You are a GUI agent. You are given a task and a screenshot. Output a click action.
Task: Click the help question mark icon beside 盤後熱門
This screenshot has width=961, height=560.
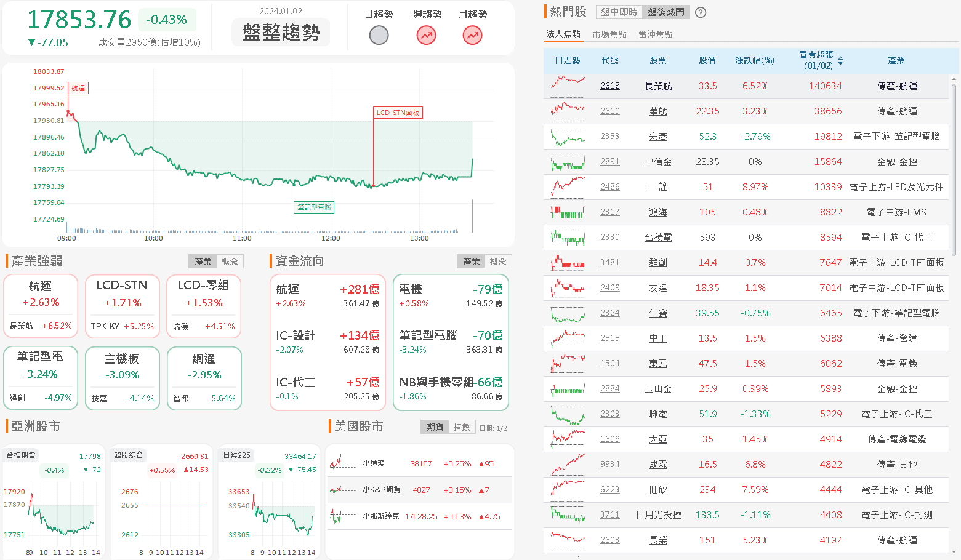click(x=701, y=12)
